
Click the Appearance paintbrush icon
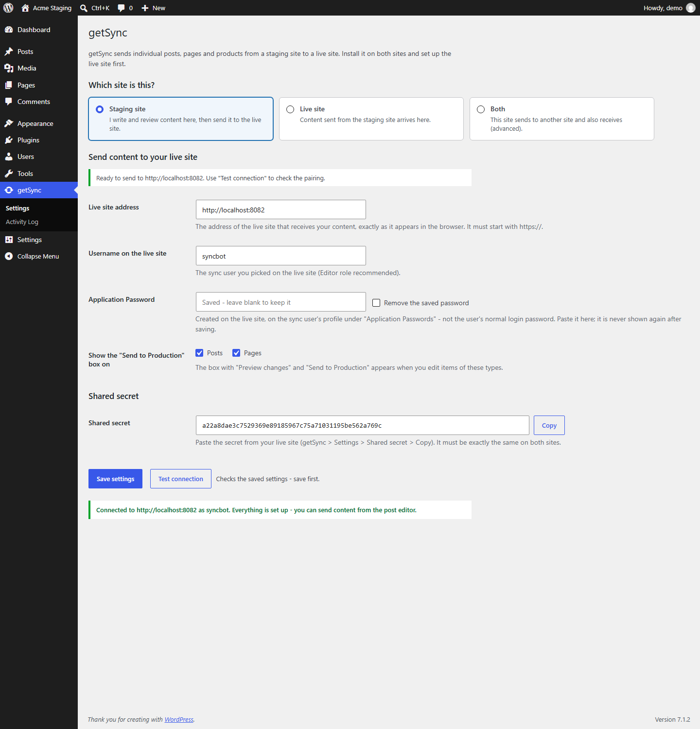(9, 123)
